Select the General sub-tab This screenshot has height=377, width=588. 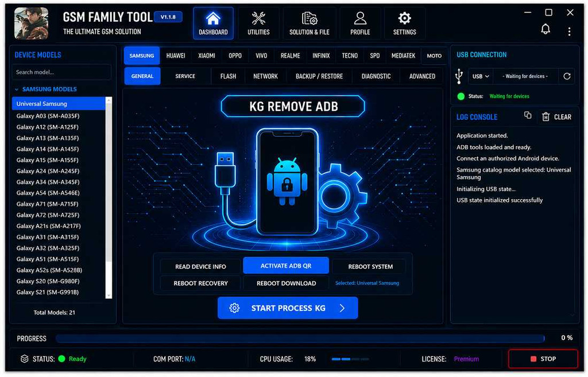click(142, 76)
